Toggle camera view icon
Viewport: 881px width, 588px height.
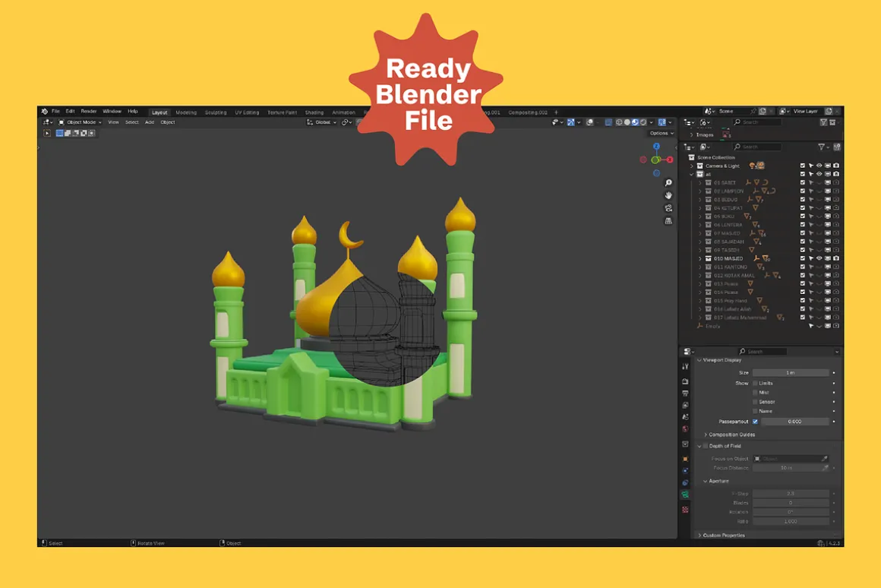668,208
